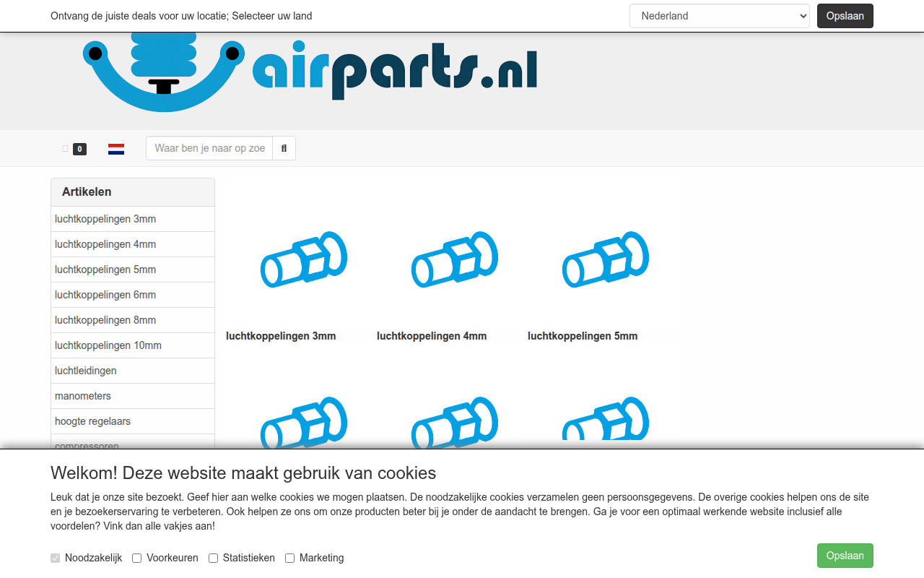Open the luchtleidingen category
Viewport: 924px width, 578px height.
[133, 371]
